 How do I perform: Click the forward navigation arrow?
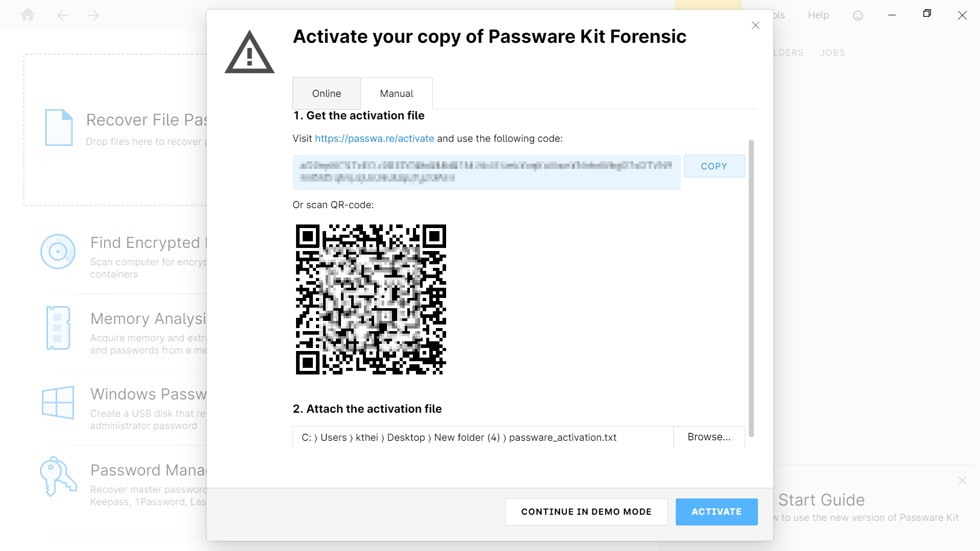[x=93, y=15]
